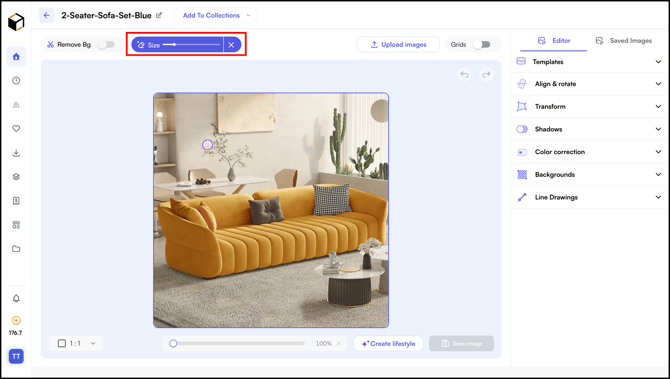
Task: Click the Transform panel icon
Action: coord(522,106)
